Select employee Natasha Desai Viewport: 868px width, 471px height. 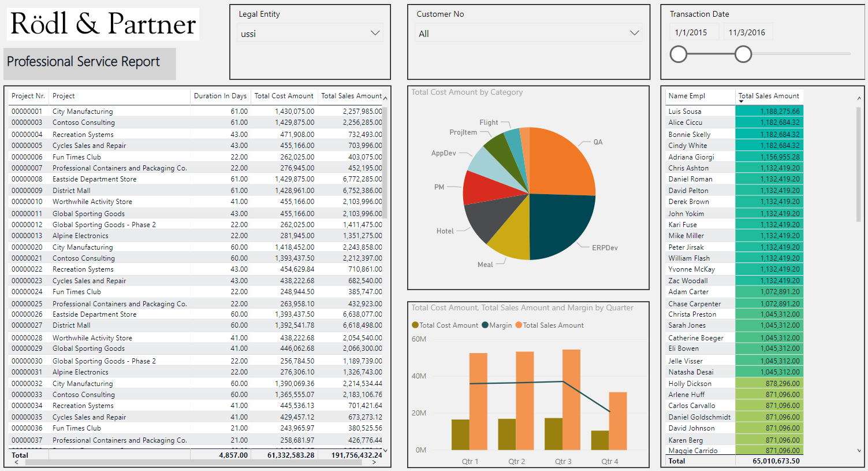(x=691, y=372)
